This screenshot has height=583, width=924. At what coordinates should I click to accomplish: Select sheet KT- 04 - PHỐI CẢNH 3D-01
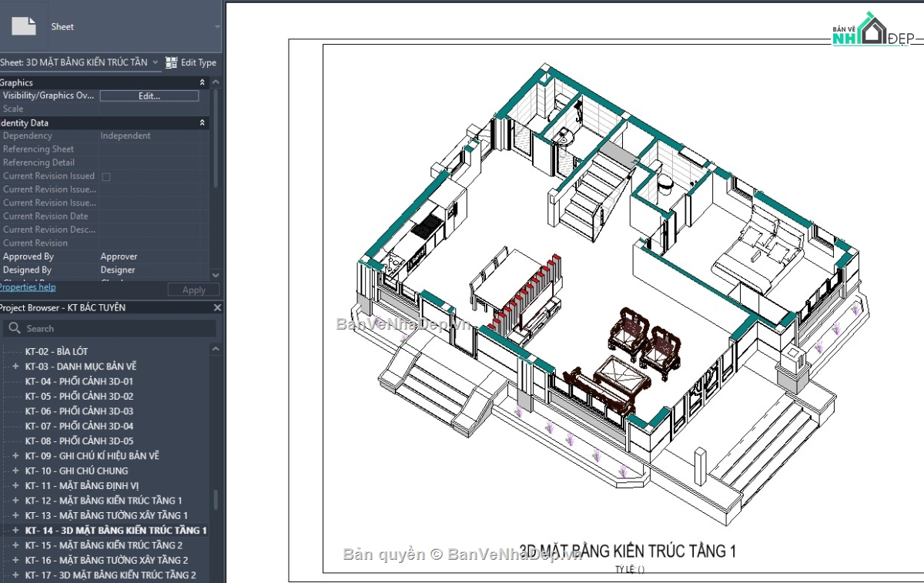[x=79, y=381]
